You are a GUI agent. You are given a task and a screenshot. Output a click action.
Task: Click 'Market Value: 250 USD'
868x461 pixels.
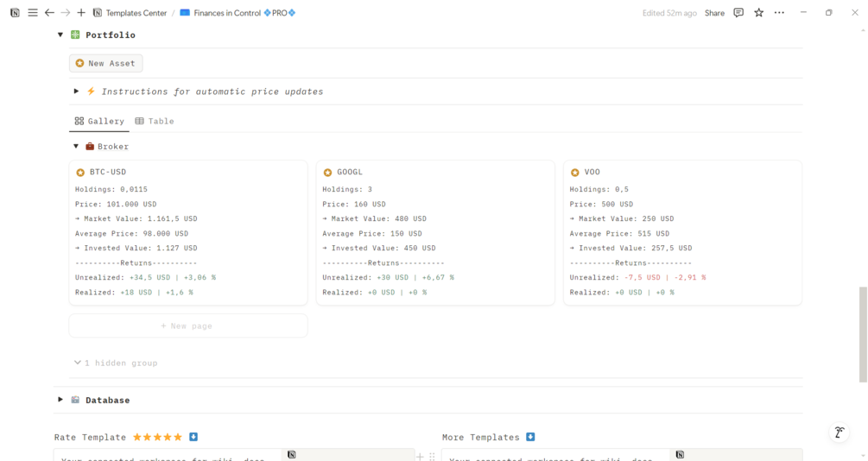pyautogui.click(x=622, y=218)
